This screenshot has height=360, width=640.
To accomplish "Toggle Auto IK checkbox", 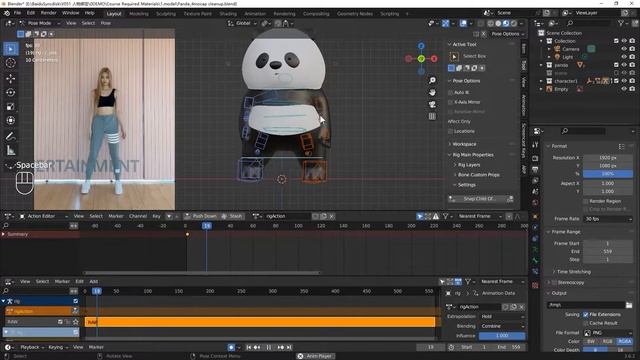I will (x=451, y=92).
